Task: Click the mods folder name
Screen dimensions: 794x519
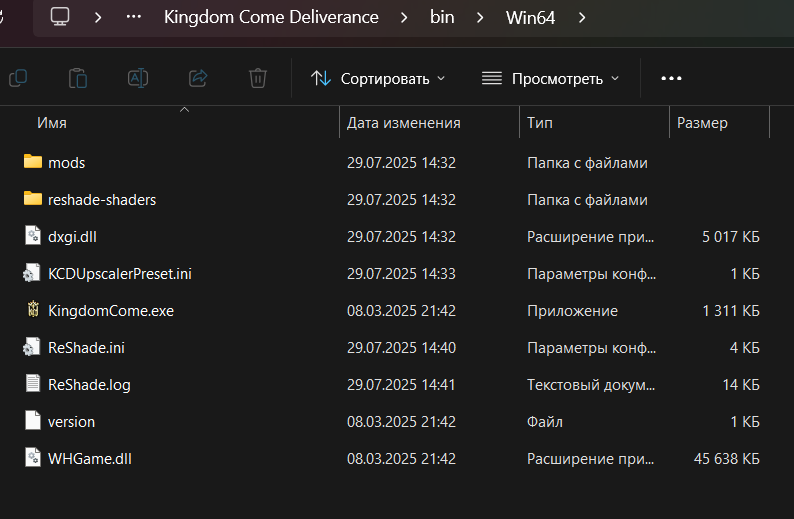Action: coord(66,163)
